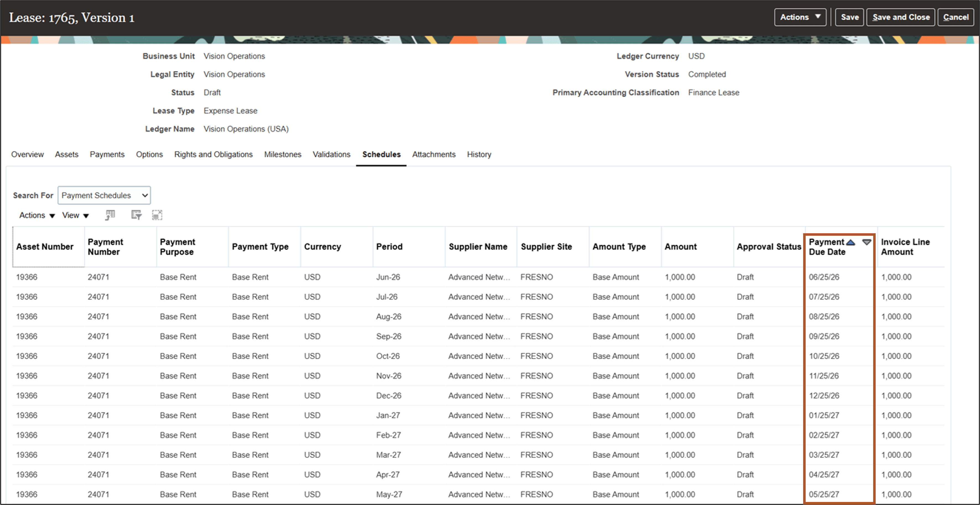Click Base Amount in the Feb-27 row

coord(616,435)
